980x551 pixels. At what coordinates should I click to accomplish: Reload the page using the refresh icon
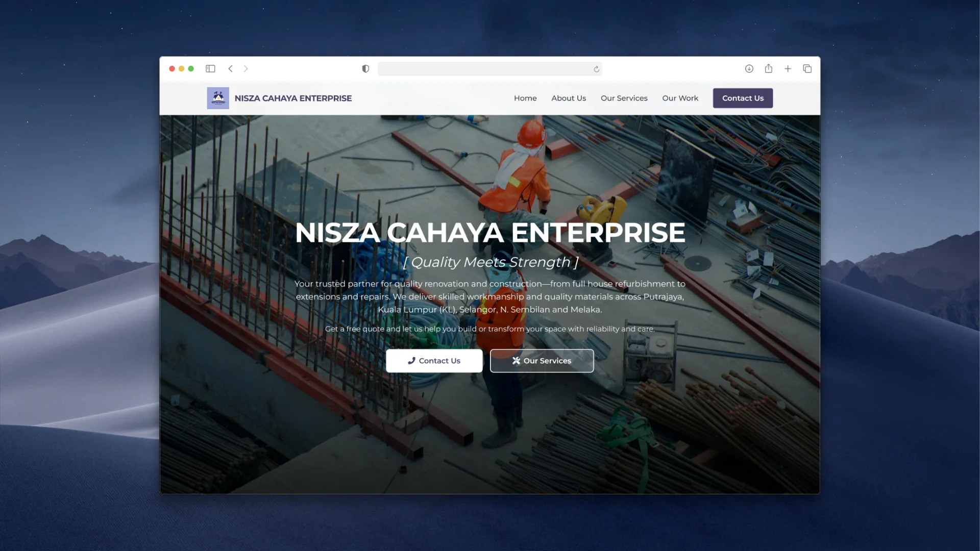coord(596,68)
